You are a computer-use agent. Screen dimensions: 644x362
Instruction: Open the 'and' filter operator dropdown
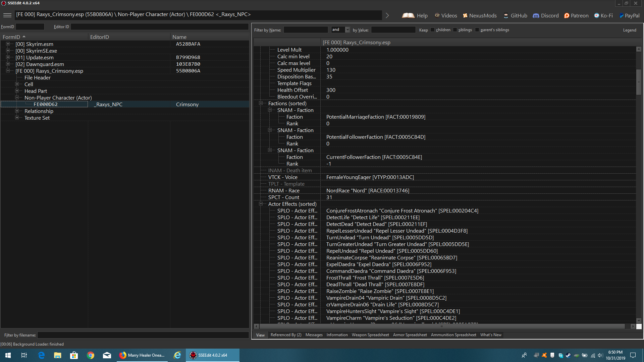(x=347, y=30)
